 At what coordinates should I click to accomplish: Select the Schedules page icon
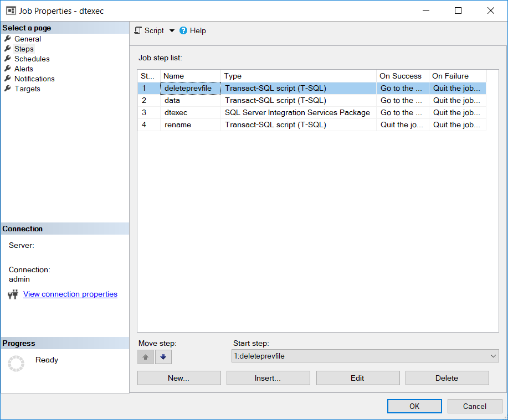tap(8, 59)
